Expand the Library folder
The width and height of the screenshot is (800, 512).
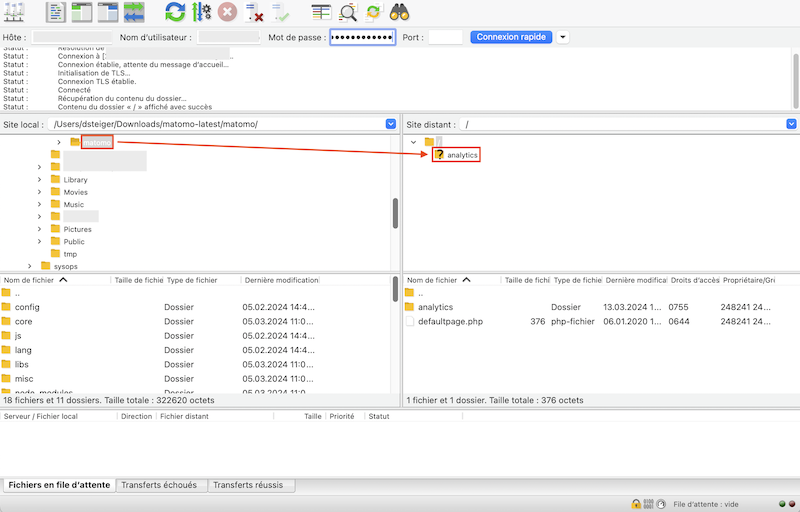click(39, 180)
